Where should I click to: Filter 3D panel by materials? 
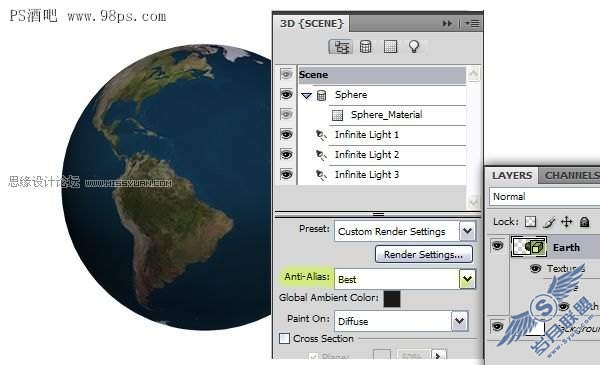coord(390,47)
